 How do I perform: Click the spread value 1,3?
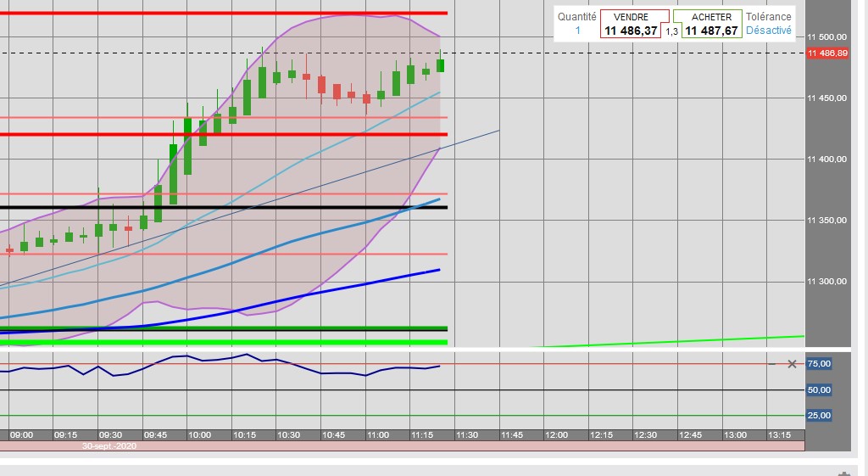pos(671,32)
